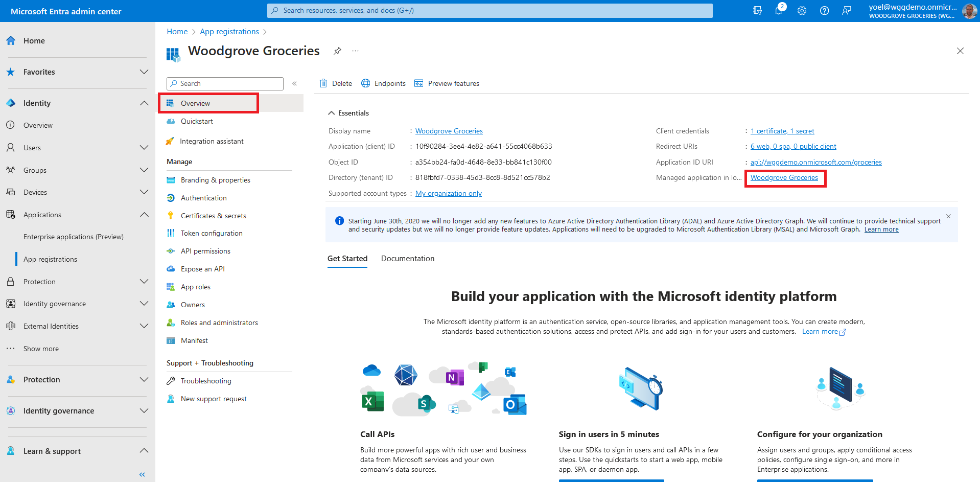Open the Application ID URI link
The width and height of the screenshot is (980, 482).
point(815,162)
